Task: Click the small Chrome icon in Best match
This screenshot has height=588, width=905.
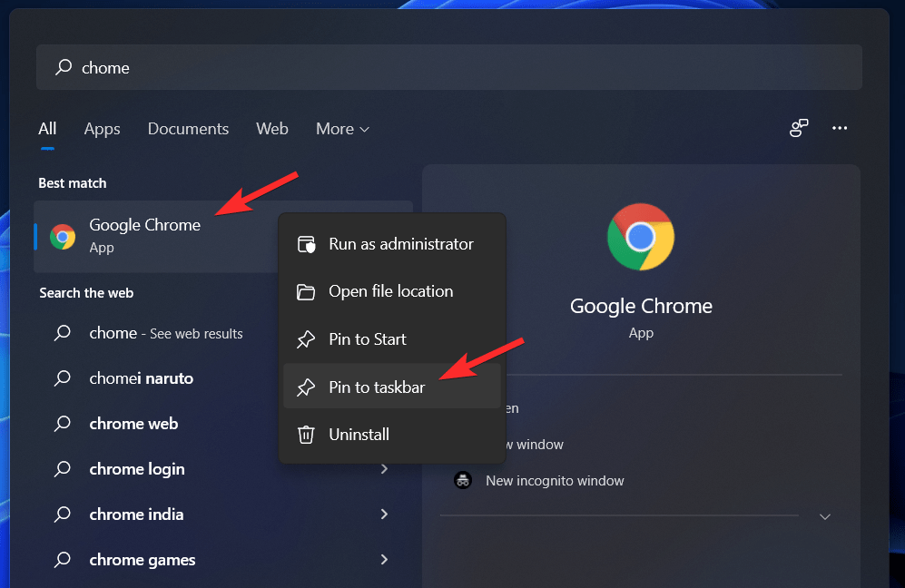Action: click(x=63, y=237)
